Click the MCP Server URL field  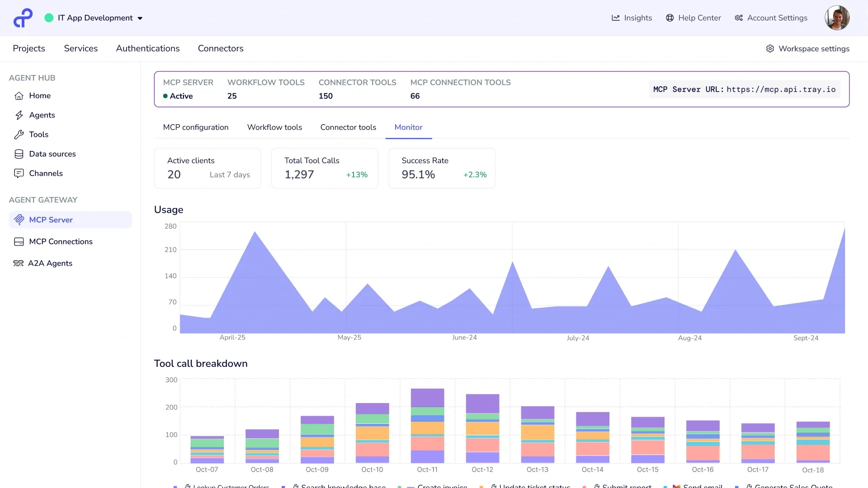click(x=745, y=89)
